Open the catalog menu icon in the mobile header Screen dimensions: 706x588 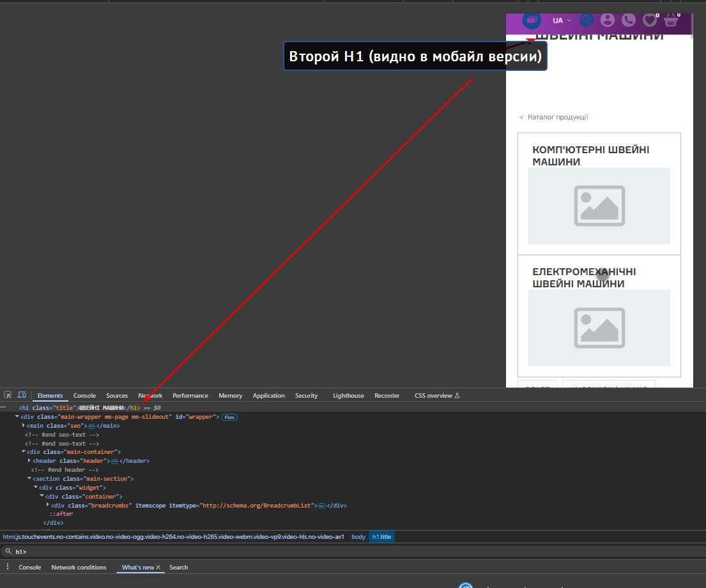[x=532, y=20]
